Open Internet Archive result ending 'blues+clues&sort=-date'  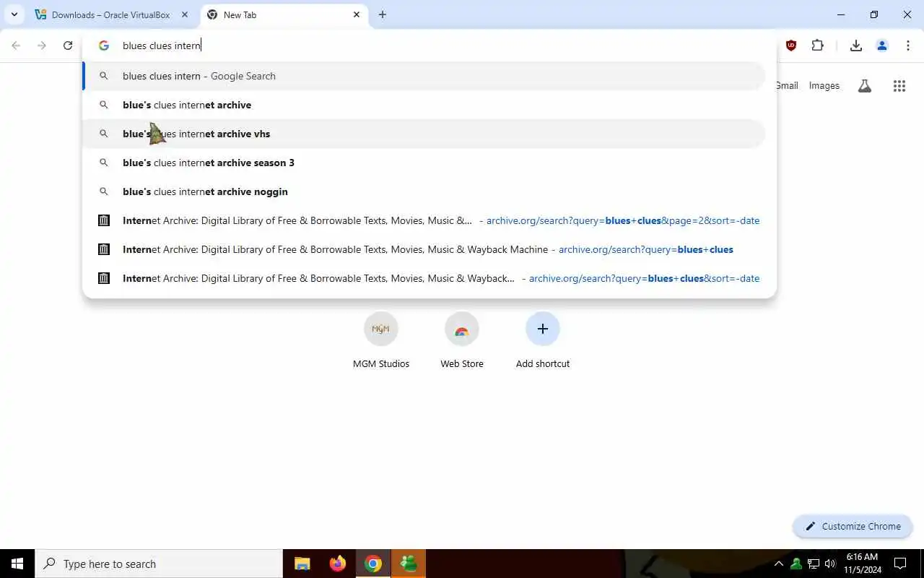[424, 278]
